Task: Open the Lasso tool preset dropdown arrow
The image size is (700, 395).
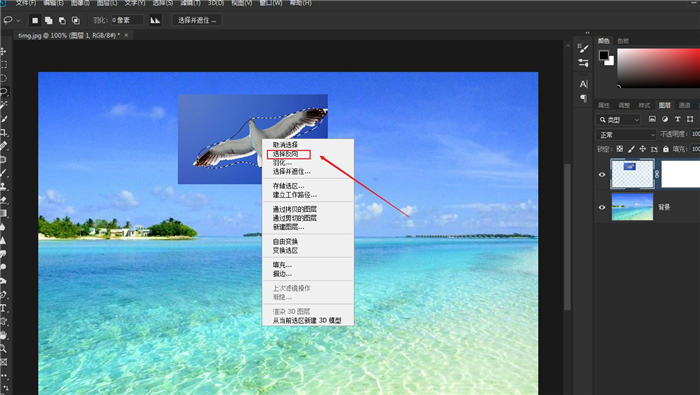Action: pos(18,20)
